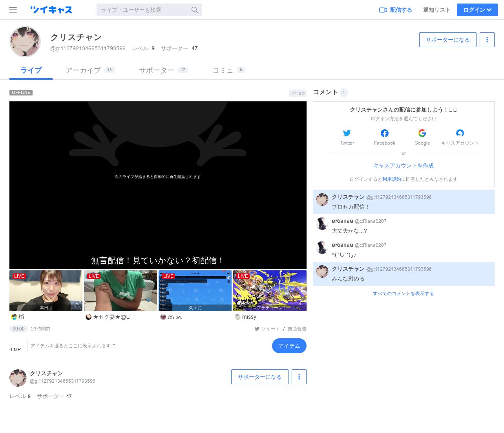
Task: Select the ライブ tab
Action: pyautogui.click(x=31, y=70)
